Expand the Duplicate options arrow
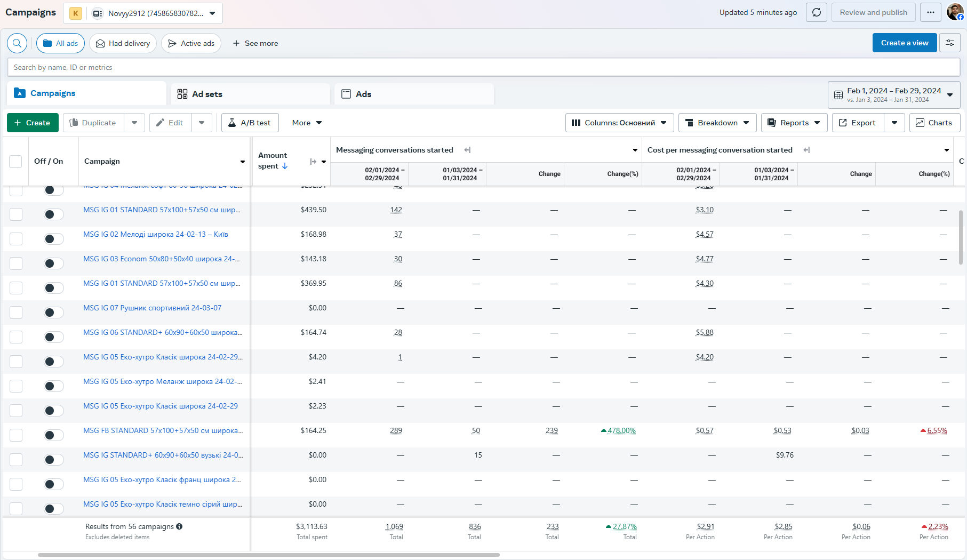This screenshot has width=967, height=560. click(134, 123)
